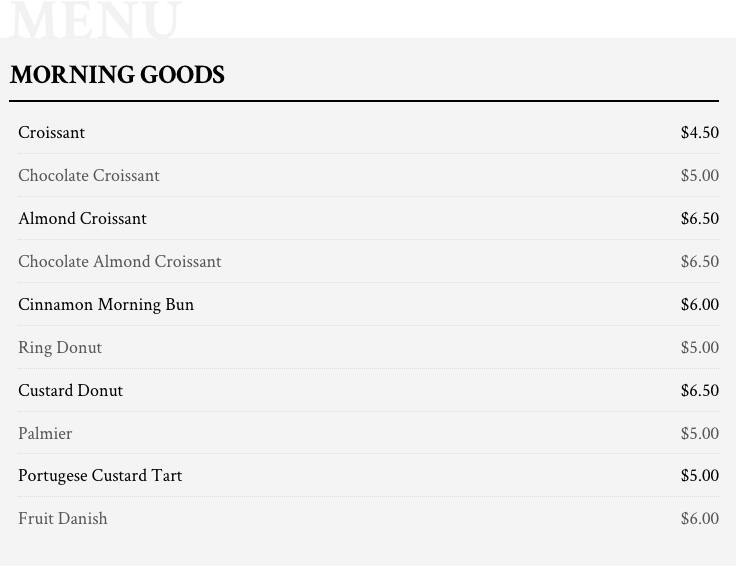Click the $4.50 Croissant price
736x567 pixels.
coord(700,132)
